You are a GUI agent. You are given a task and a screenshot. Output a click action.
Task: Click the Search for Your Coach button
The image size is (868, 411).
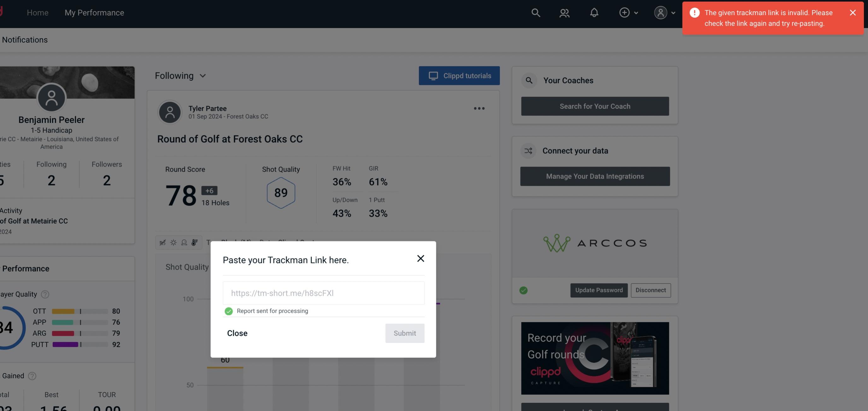595,106
